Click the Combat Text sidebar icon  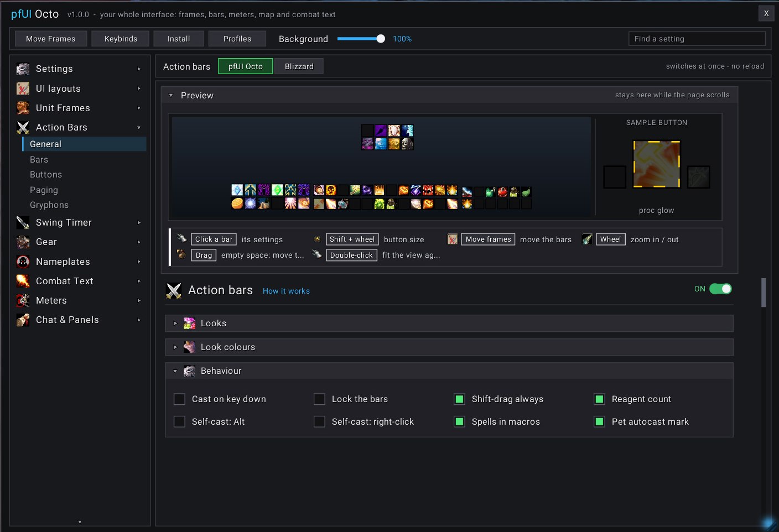tap(23, 281)
